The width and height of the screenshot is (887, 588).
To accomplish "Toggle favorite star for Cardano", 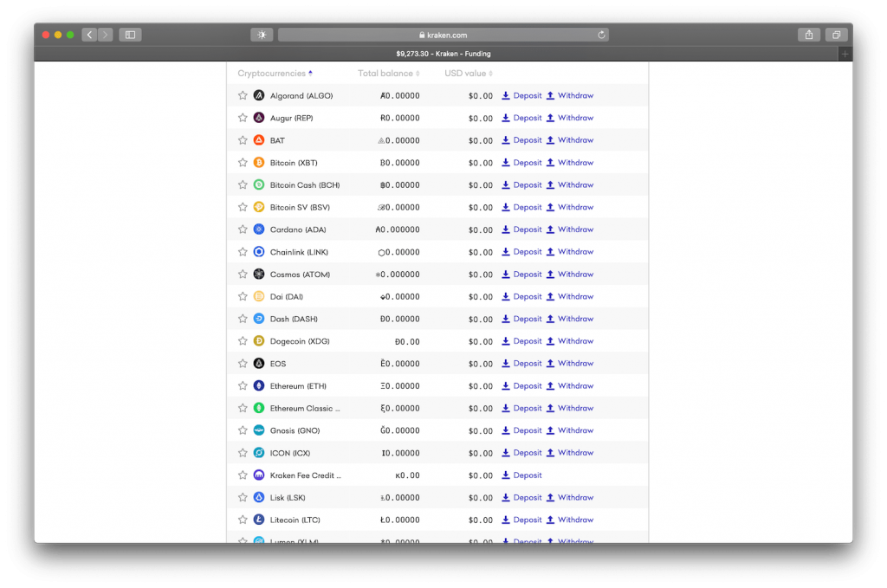I will click(x=243, y=229).
